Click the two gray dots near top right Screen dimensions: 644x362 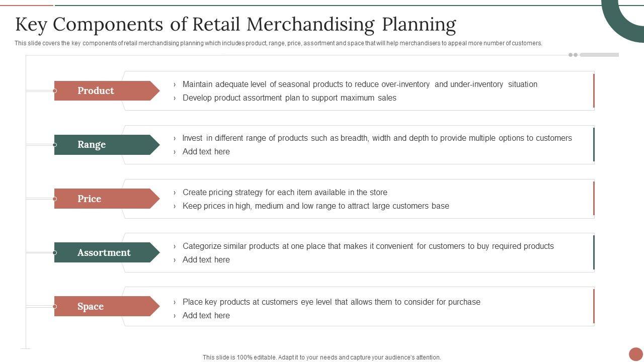(x=573, y=55)
